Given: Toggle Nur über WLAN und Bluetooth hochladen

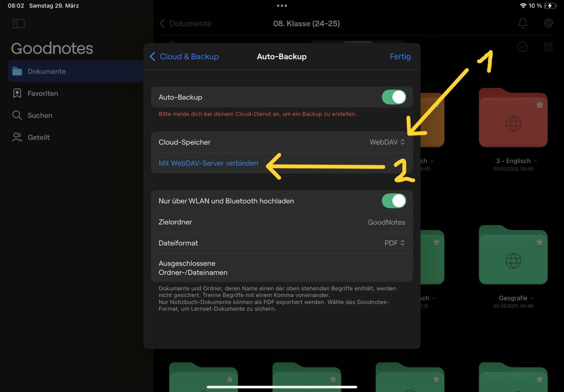Looking at the screenshot, I should coord(394,201).
